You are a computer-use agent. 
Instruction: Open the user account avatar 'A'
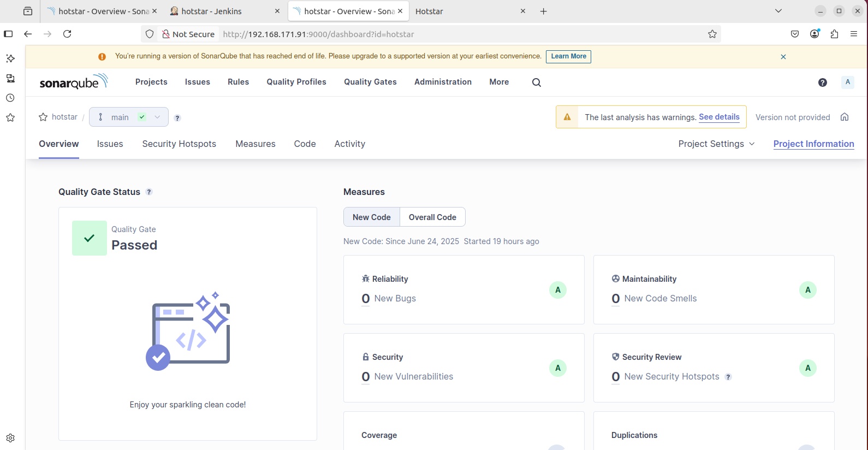[848, 82]
